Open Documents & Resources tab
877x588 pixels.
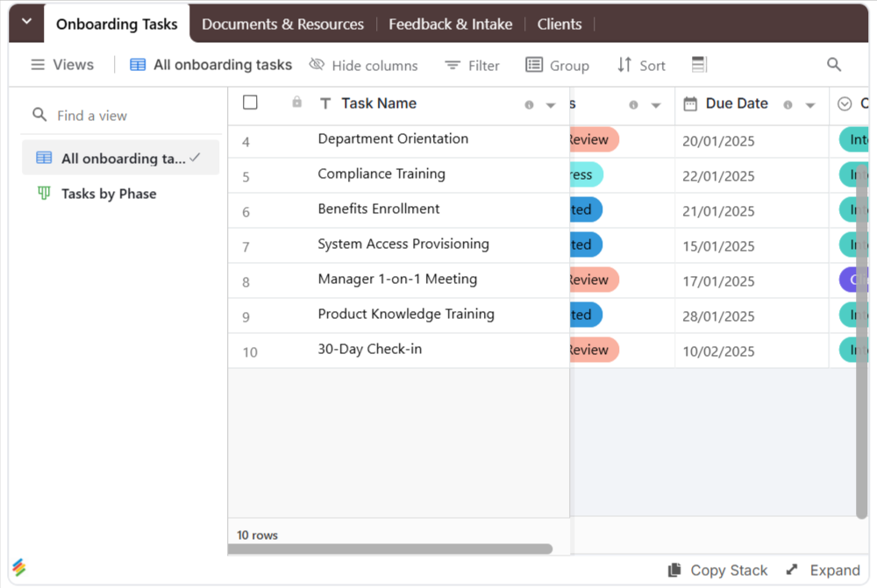pos(282,24)
